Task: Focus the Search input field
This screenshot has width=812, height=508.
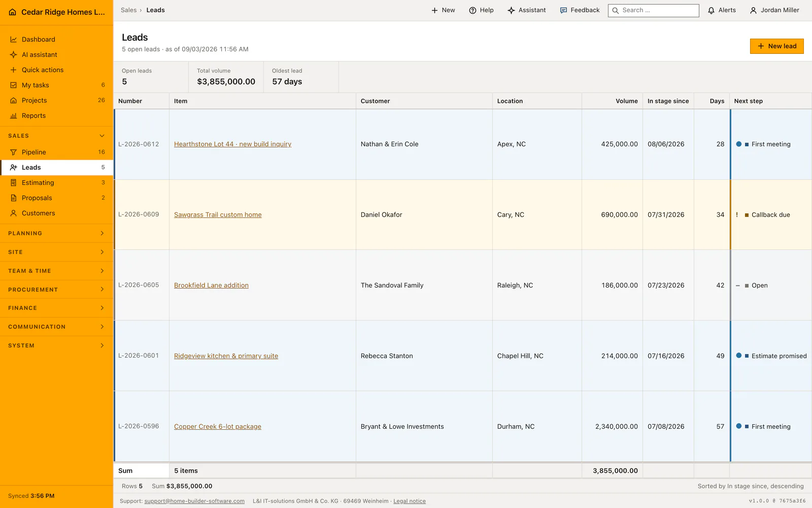Action: [654, 10]
